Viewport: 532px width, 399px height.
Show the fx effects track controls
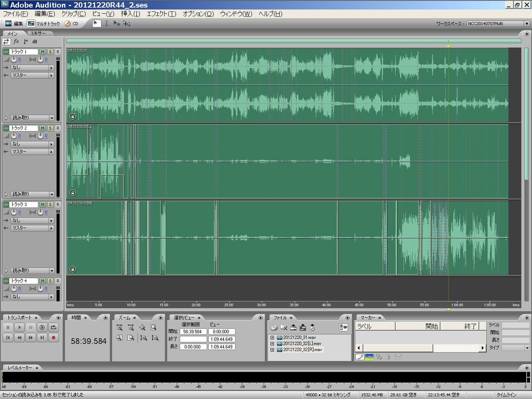(x=16, y=41)
